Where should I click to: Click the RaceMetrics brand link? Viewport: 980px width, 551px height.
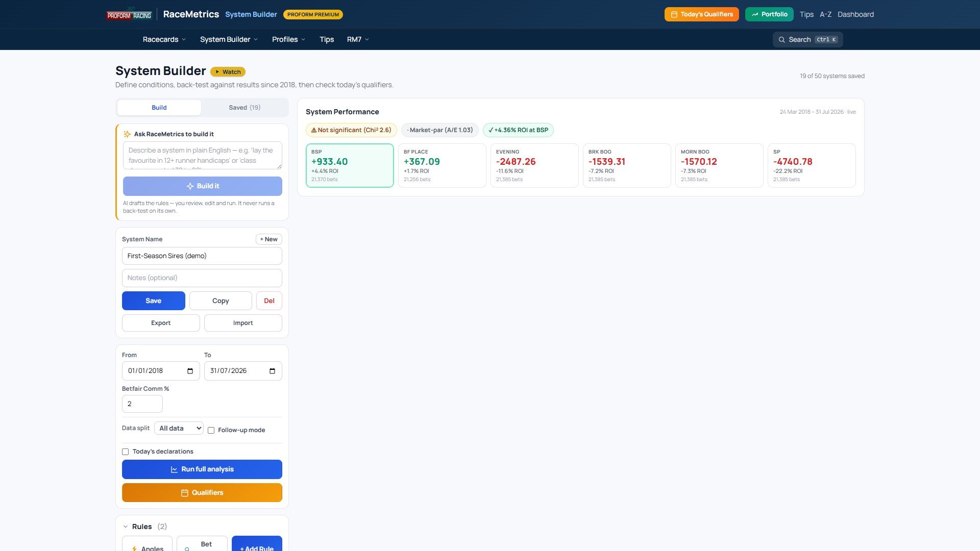point(191,14)
